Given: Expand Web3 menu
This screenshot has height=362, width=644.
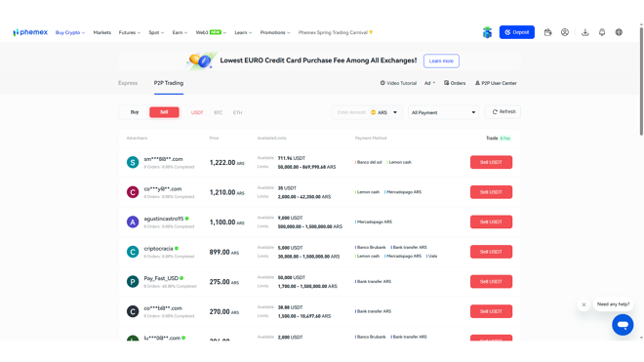Looking at the screenshot, I should pyautogui.click(x=211, y=32).
